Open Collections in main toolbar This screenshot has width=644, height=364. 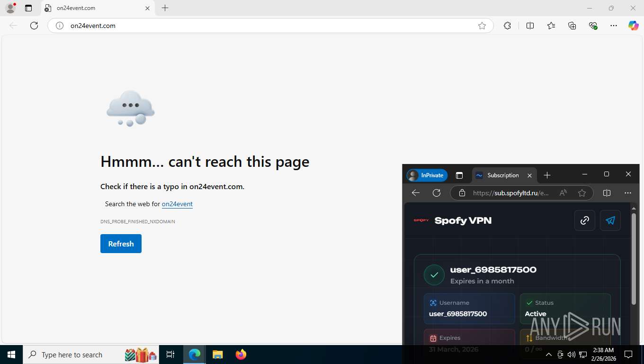pyautogui.click(x=572, y=26)
